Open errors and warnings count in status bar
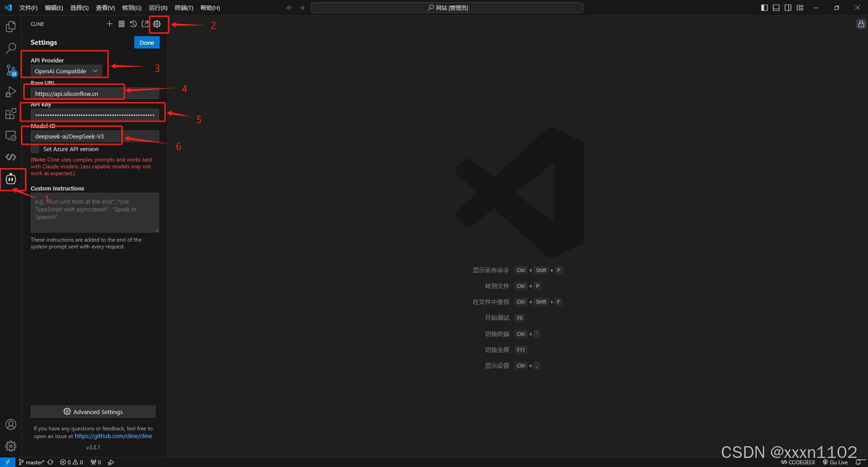The image size is (868, 467). [71, 462]
